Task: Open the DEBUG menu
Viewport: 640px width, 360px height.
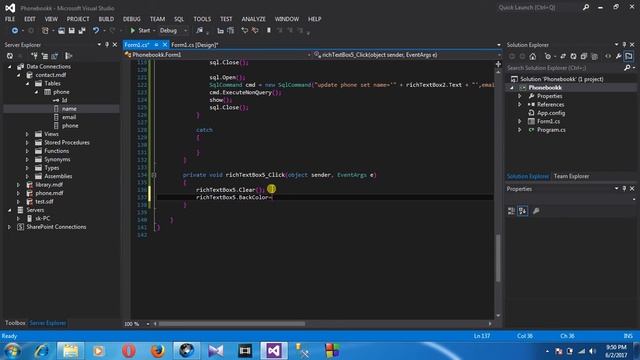Action: pos(131,19)
